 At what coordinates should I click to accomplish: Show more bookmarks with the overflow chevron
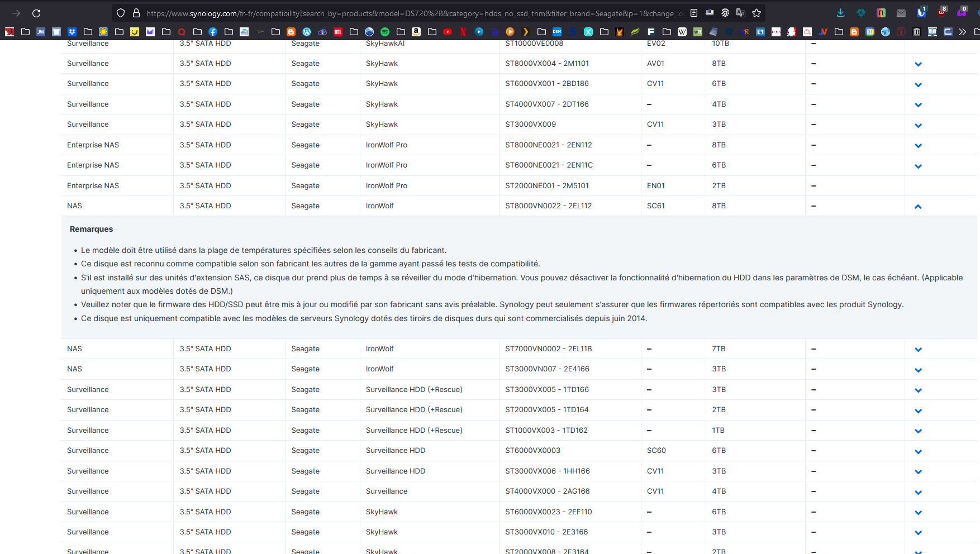(x=962, y=32)
